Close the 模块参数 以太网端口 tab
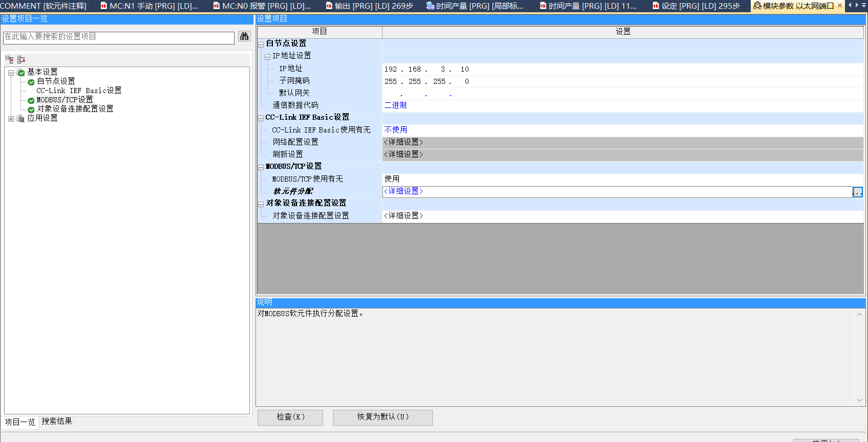 click(x=840, y=6)
